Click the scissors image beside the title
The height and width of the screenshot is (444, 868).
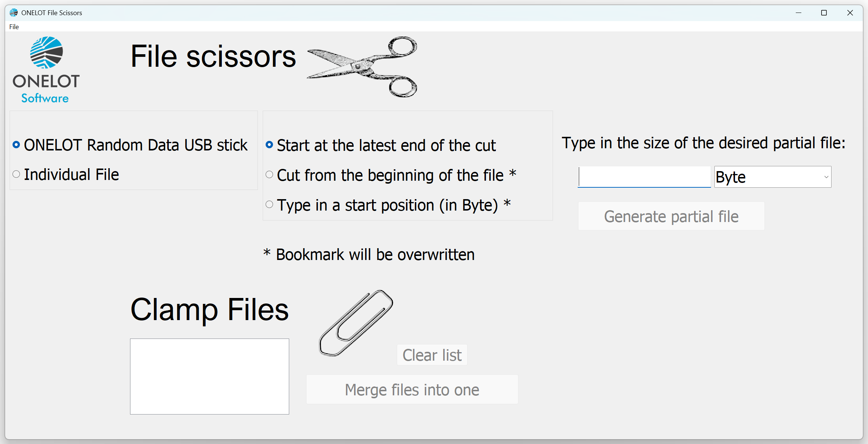[362, 67]
